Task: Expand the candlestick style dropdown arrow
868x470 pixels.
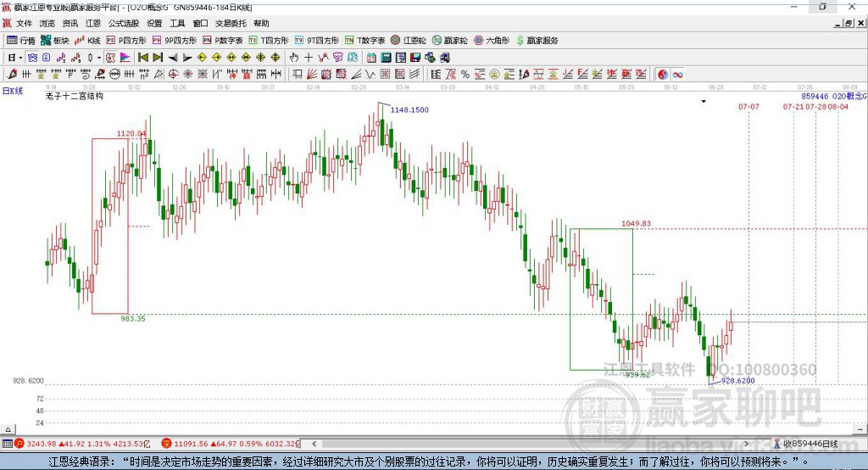Action: tap(99, 58)
